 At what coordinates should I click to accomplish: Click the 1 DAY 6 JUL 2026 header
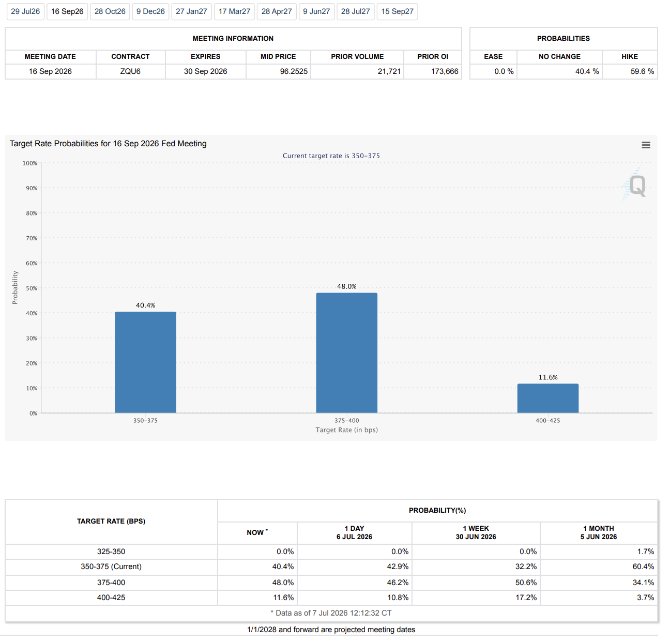tap(355, 532)
